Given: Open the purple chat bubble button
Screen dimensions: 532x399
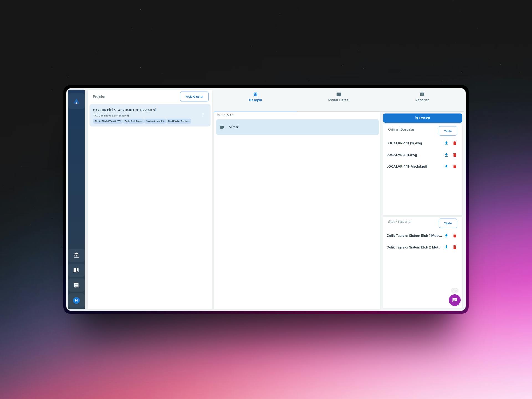Looking at the screenshot, I should tap(454, 300).
